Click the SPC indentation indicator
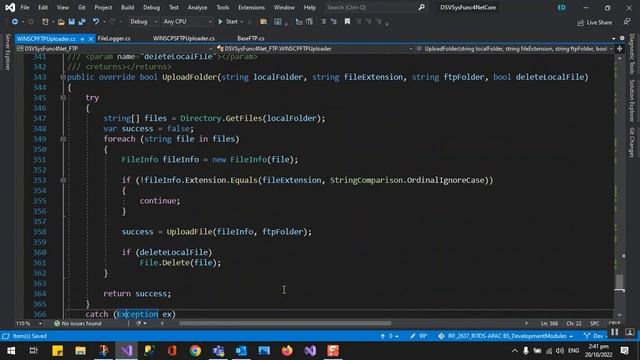Image resolution: width=640 pixels, height=360 pixels. point(595,323)
